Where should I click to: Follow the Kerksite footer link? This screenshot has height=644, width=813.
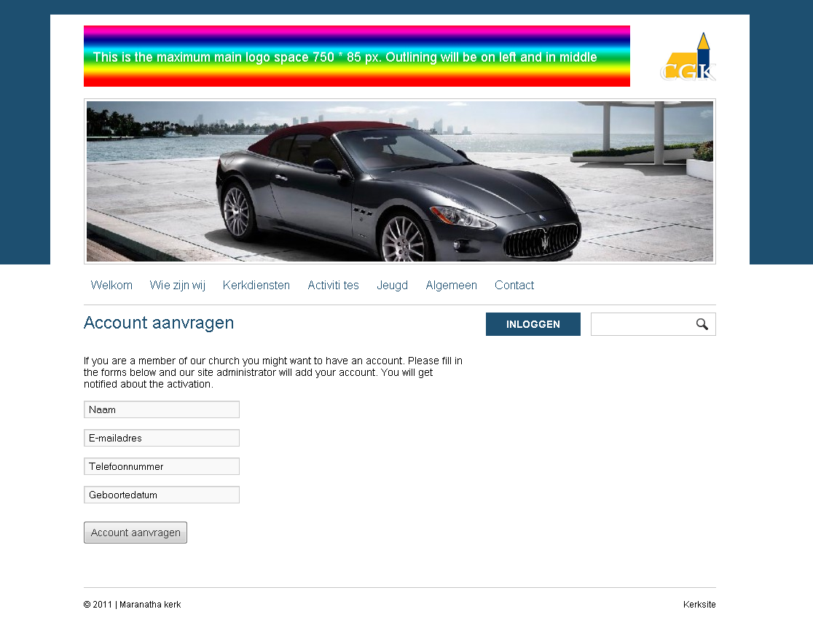point(699,605)
